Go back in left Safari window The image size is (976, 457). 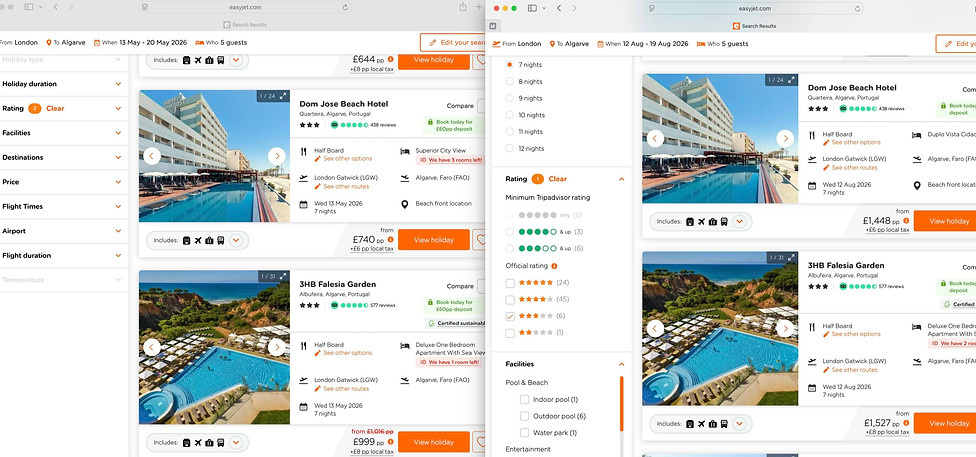(55, 7)
